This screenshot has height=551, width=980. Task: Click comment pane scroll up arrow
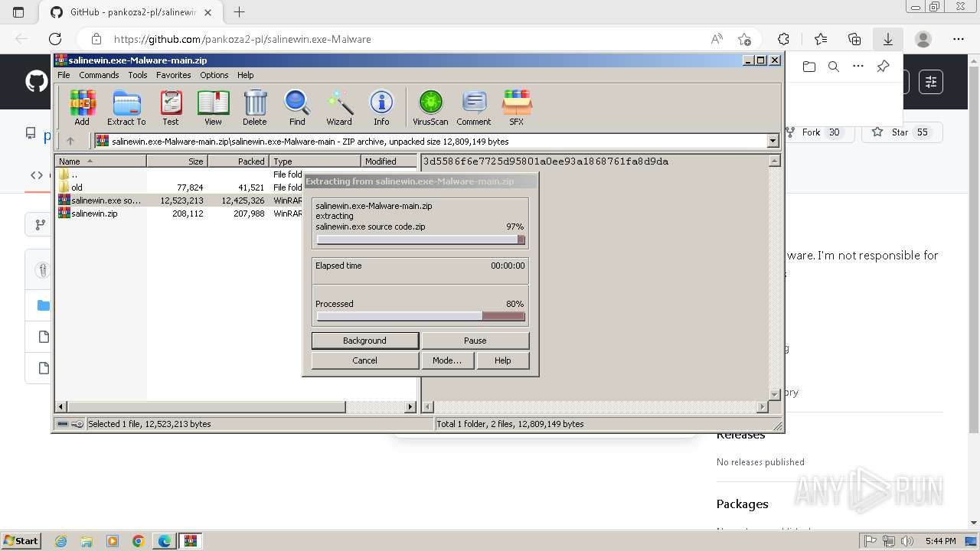coord(775,161)
